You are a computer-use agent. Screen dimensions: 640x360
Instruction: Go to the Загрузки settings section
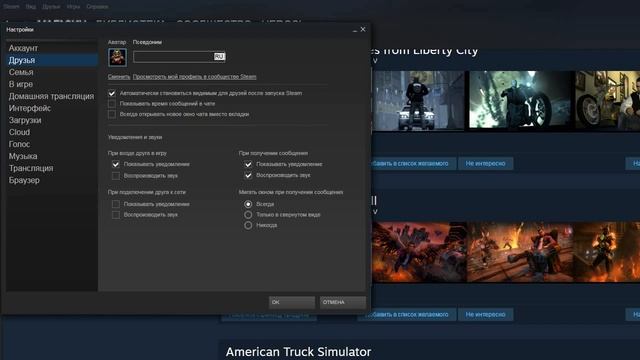click(x=25, y=120)
